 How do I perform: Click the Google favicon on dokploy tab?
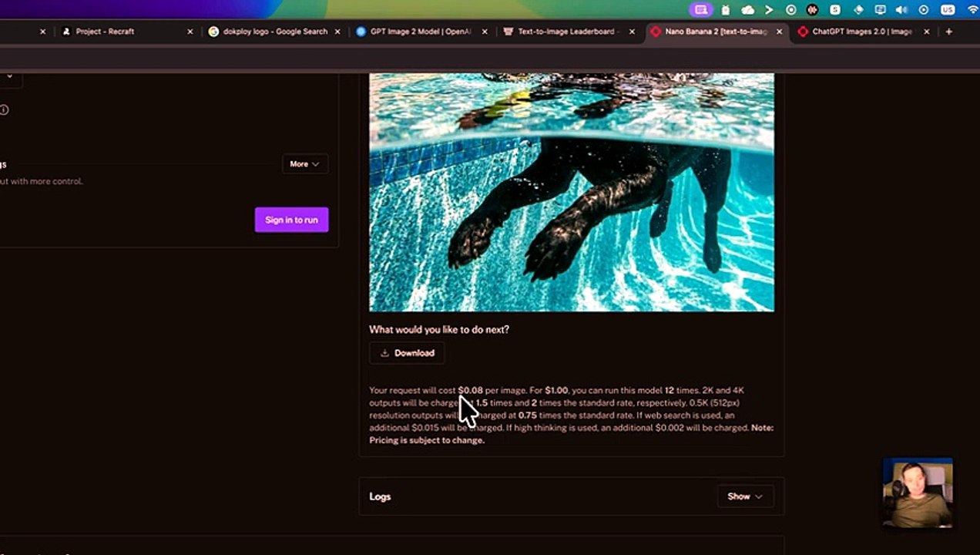tap(214, 32)
